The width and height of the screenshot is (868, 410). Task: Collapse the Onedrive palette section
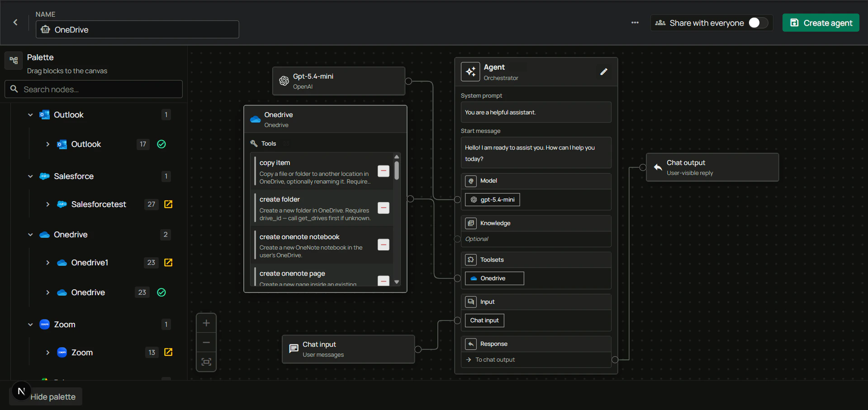coord(30,235)
